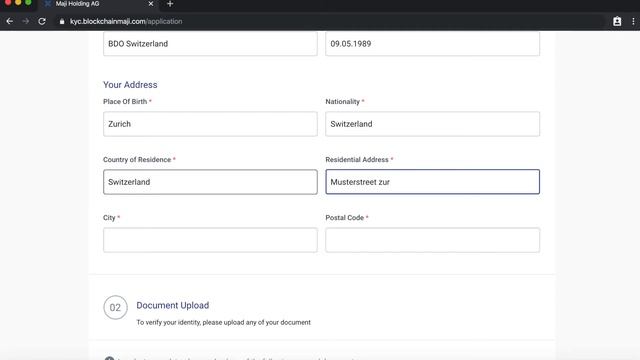
Task: Reload the page with refresh icon
Action: tap(42, 21)
